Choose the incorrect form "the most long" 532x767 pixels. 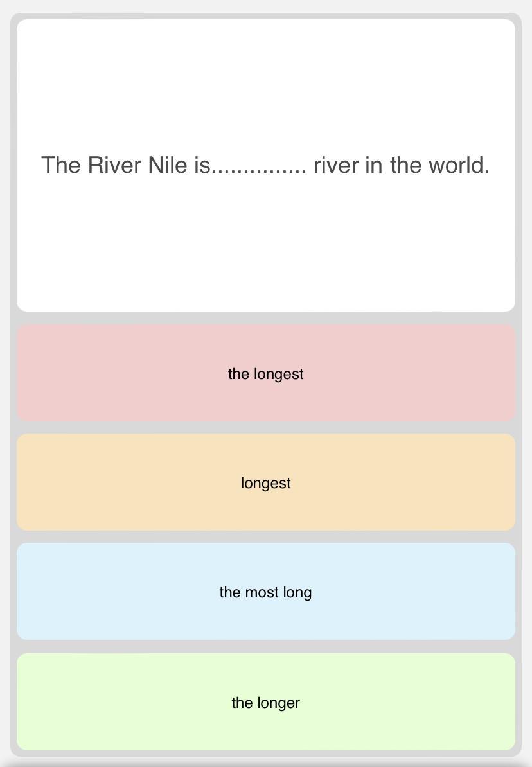[x=265, y=592]
